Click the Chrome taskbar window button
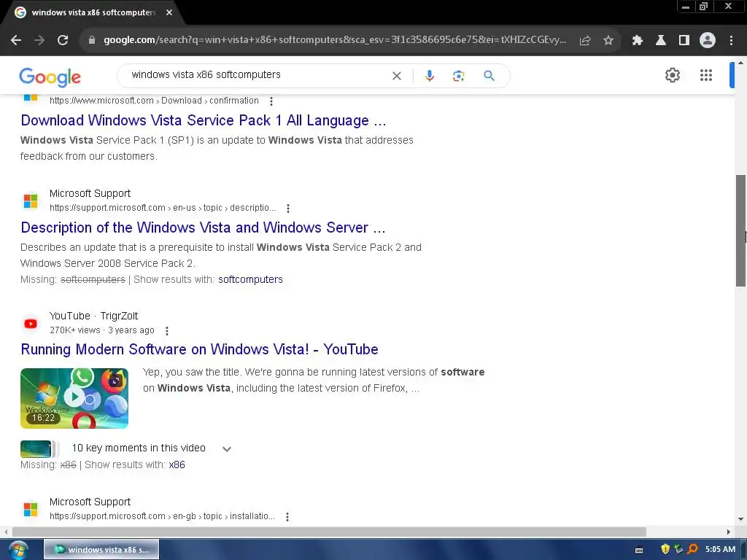Viewport: 747px width, 560px height. 101,550
